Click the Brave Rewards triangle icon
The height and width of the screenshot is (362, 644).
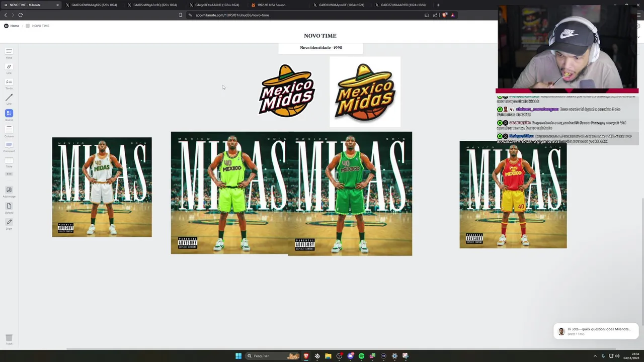tap(452, 15)
